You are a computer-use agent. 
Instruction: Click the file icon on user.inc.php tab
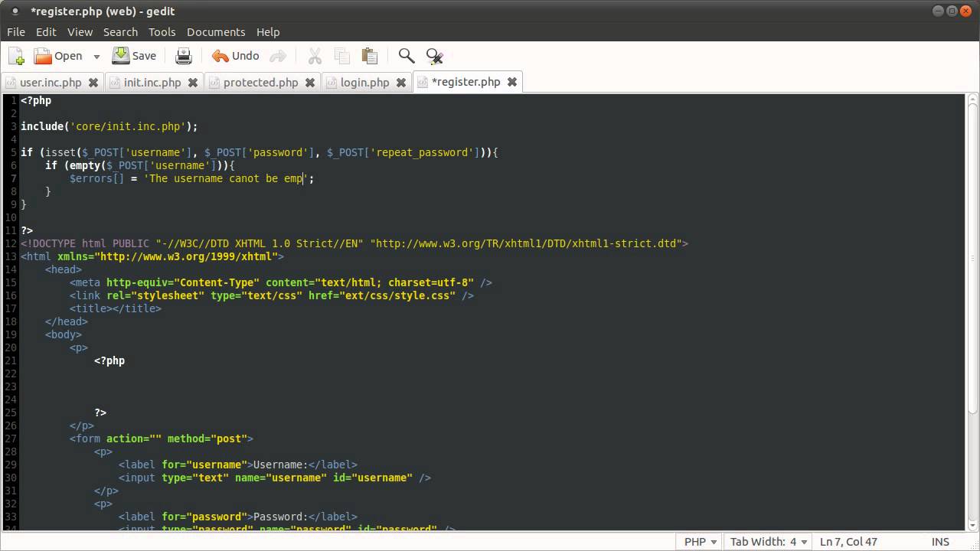click(x=11, y=83)
